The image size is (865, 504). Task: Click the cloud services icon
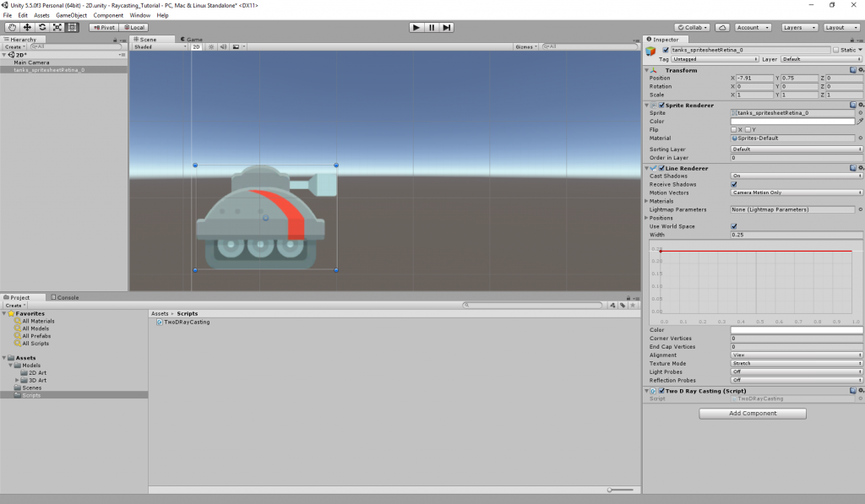tap(722, 27)
